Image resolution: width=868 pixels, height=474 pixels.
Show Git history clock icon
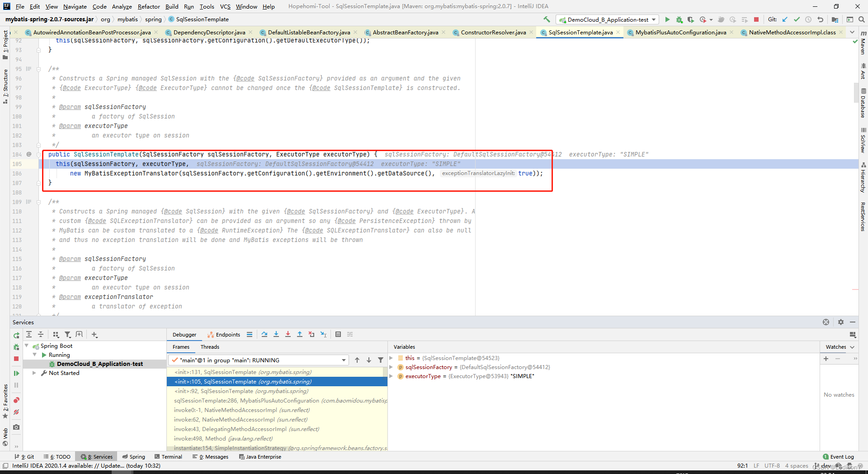pyautogui.click(x=808, y=19)
